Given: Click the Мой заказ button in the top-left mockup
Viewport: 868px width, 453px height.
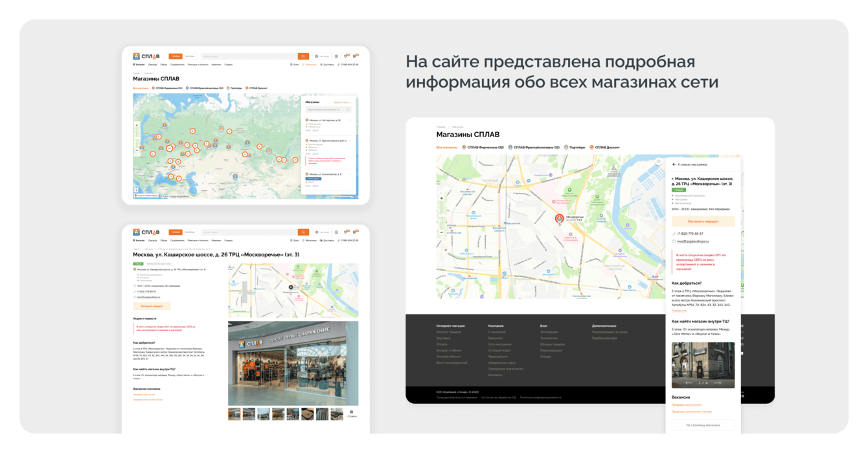Looking at the screenshot, I should tap(321, 56).
